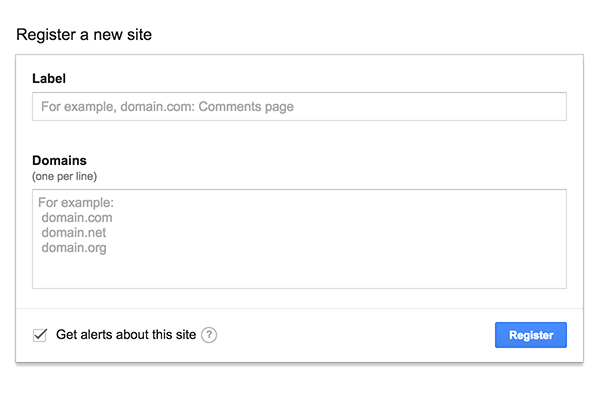This screenshot has height=400, width=600.
Task: Click the "(one per line)" hint text
Action: click(64, 176)
